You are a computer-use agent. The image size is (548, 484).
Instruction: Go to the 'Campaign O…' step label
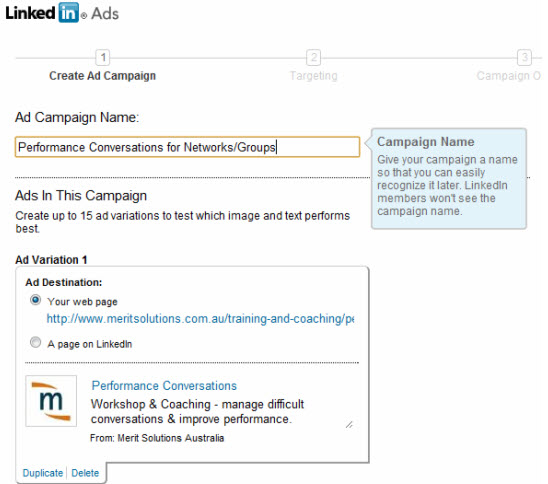pos(509,76)
